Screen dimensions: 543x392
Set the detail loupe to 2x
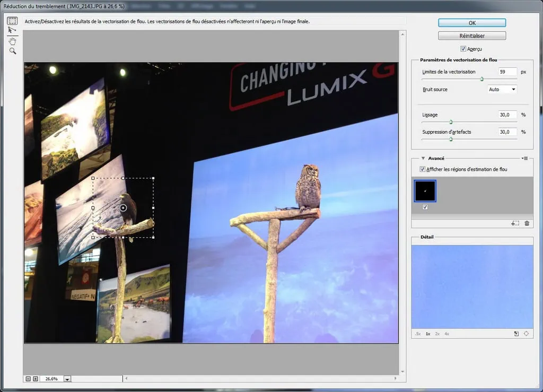tap(437, 334)
